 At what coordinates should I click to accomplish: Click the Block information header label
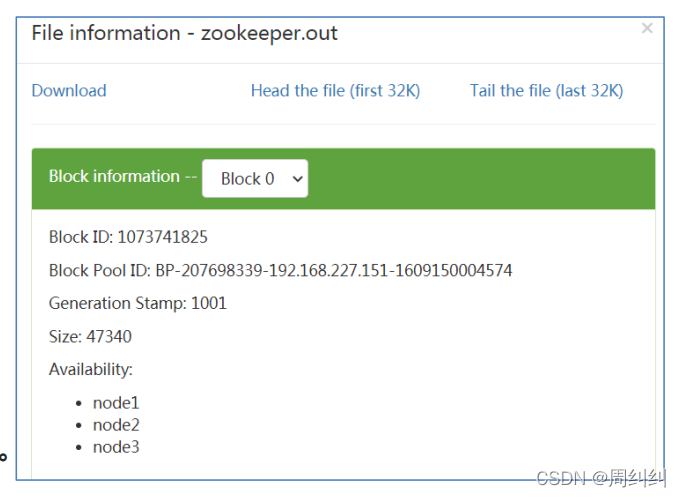(x=121, y=177)
